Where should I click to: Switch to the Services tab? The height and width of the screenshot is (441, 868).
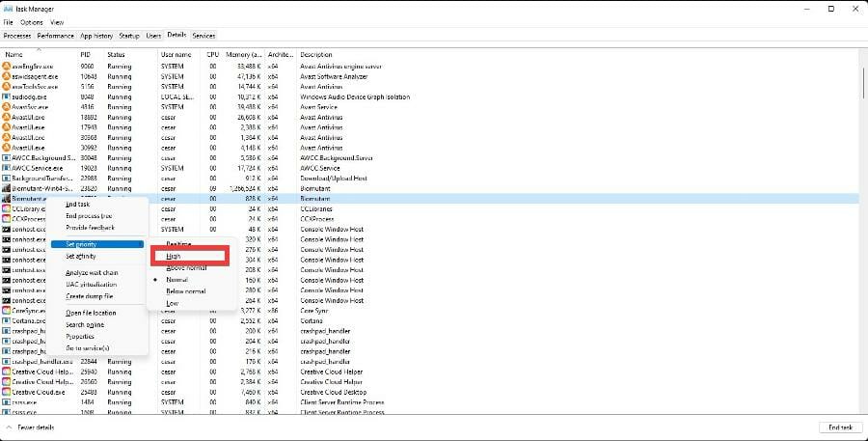(203, 36)
